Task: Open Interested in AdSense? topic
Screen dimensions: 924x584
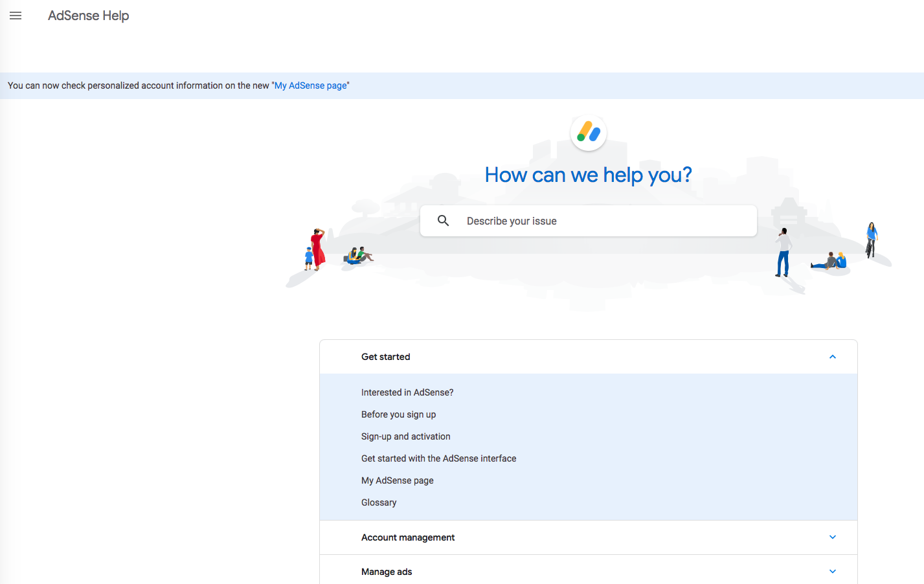Action: (407, 392)
